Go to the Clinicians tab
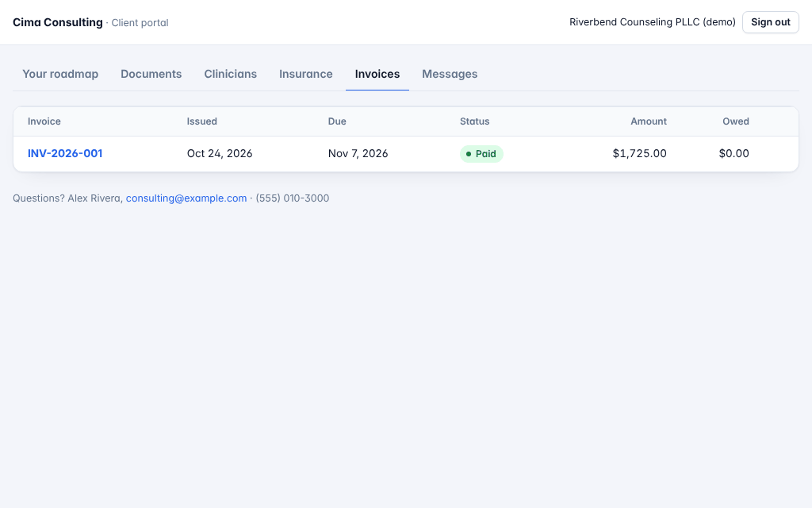The height and width of the screenshot is (508, 812). click(231, 74)
